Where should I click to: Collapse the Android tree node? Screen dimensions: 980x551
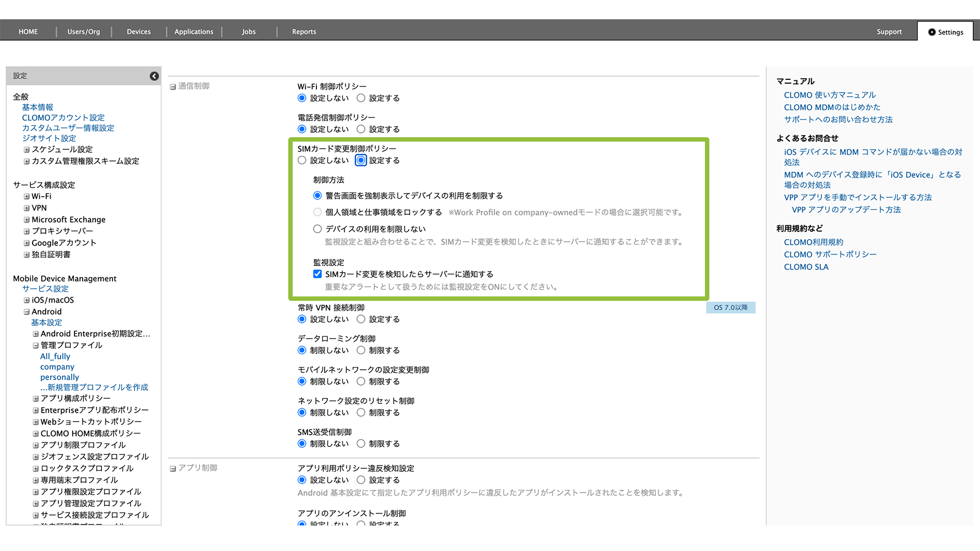tap(26, 312)
